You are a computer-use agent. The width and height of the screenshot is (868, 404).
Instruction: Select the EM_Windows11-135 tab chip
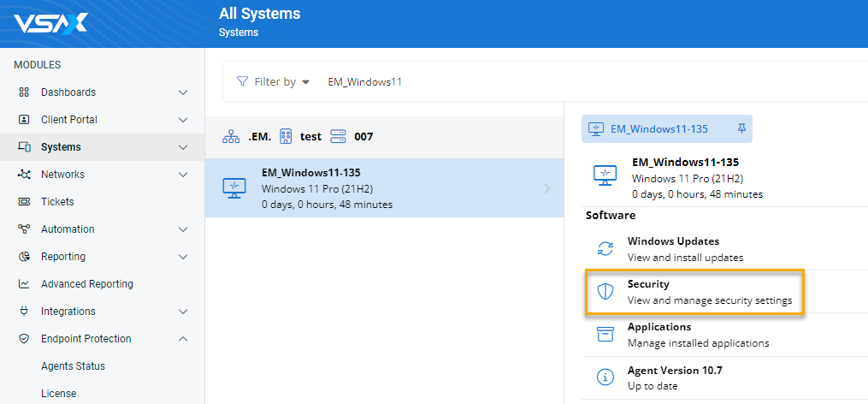[658, 129]
